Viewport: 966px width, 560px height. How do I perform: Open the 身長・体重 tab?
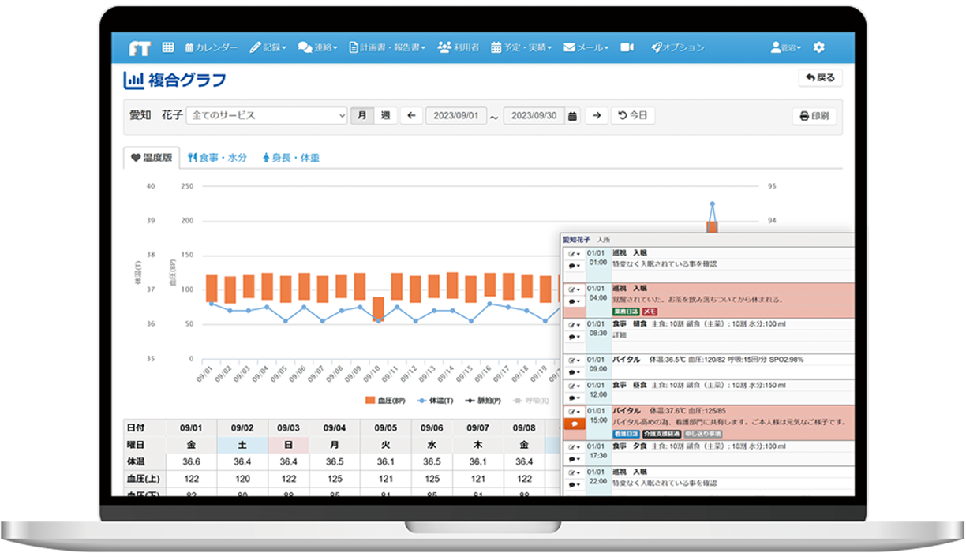290,158
